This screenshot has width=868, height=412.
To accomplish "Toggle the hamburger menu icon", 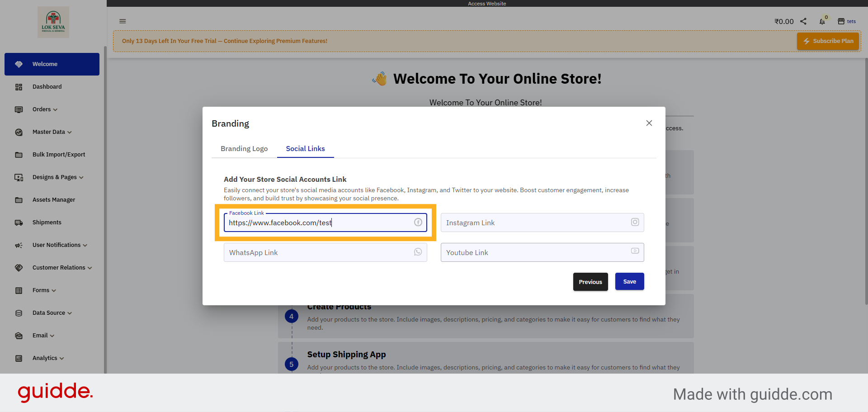I will click(123, 21).
